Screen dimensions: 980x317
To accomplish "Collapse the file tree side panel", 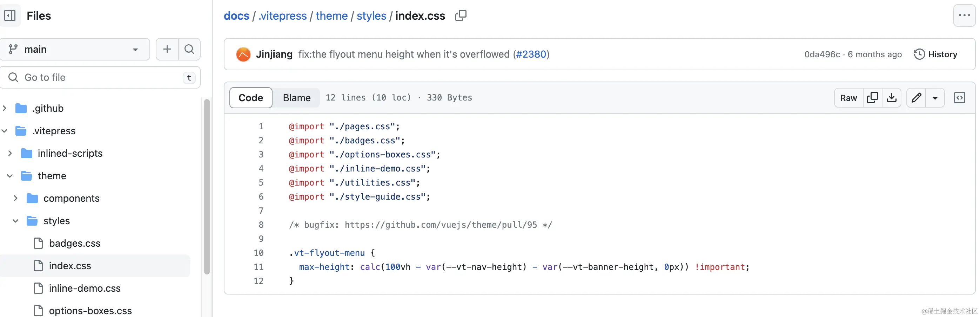I will pyautogui.click(x=10, y=15).
